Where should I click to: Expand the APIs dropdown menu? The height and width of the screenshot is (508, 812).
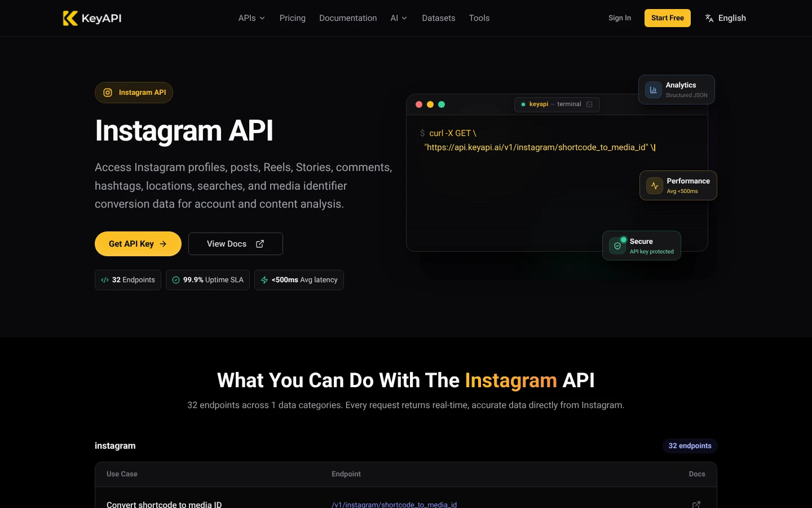click(x=251, y=18)
